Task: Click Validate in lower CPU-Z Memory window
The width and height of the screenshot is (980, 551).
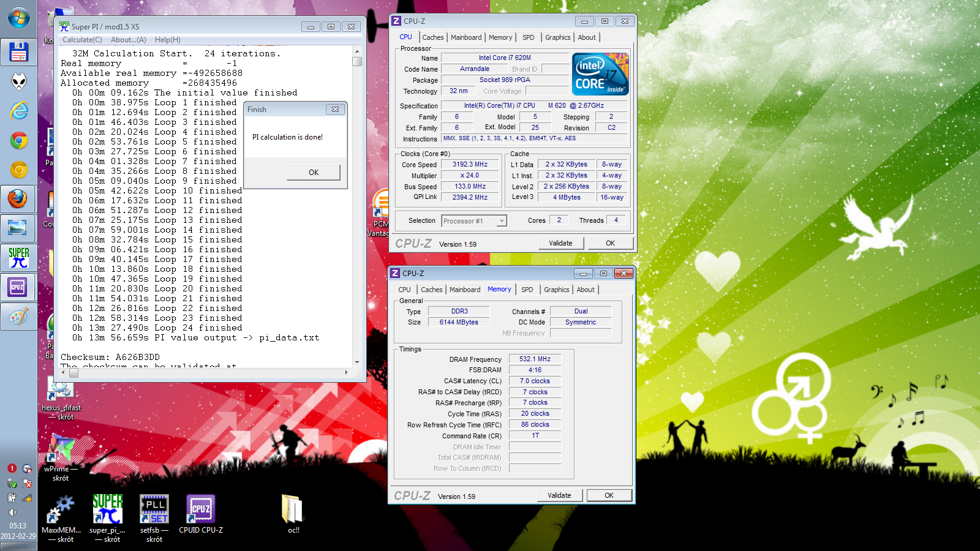Action: 559,495
